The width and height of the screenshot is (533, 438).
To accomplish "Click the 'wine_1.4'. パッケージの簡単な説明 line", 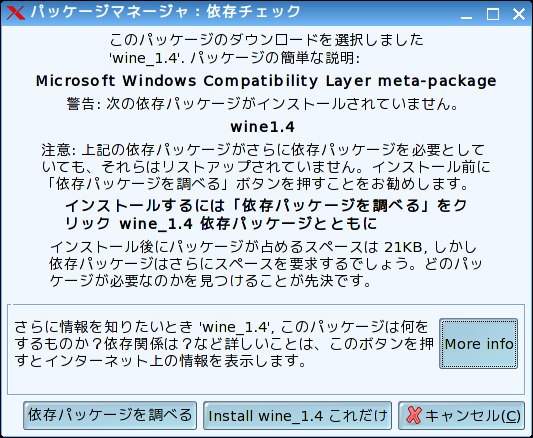I will (234, 58).
